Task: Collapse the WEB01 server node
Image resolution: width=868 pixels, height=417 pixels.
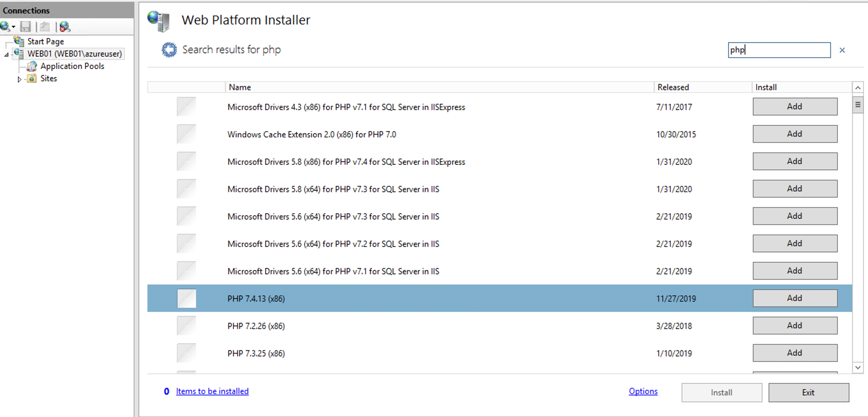Action: 7,54
